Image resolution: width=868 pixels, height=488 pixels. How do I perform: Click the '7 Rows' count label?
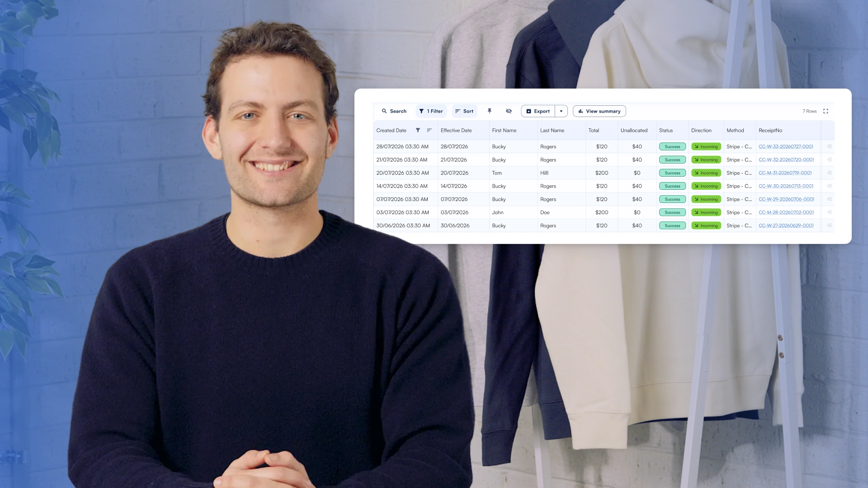click(x=809, y=111)
